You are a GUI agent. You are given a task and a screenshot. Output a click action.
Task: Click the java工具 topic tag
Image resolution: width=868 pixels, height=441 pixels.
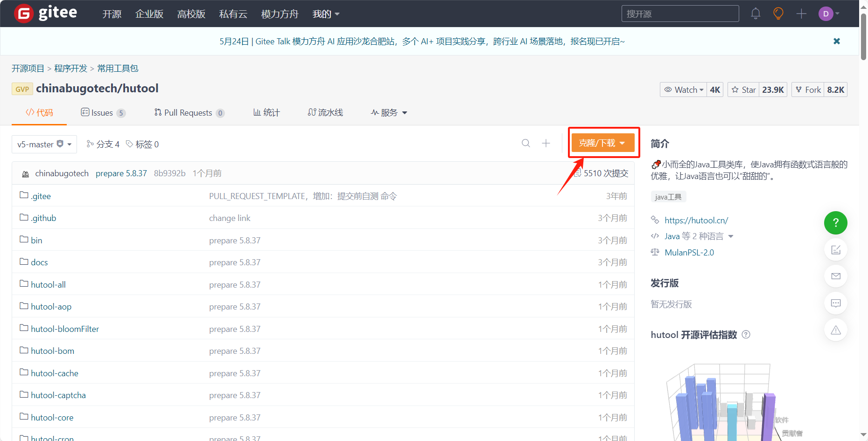(x=668, y=197)
